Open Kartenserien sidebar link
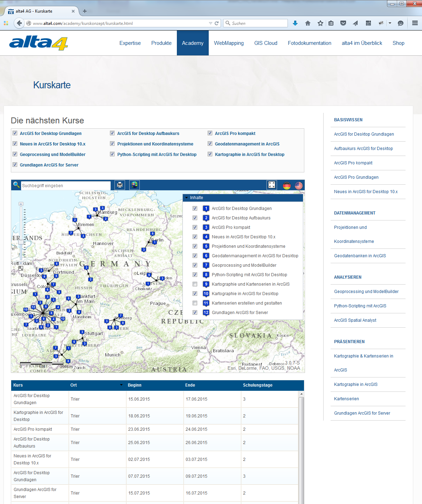The width and height of the screenshot is (422, 504). [346, 399]
